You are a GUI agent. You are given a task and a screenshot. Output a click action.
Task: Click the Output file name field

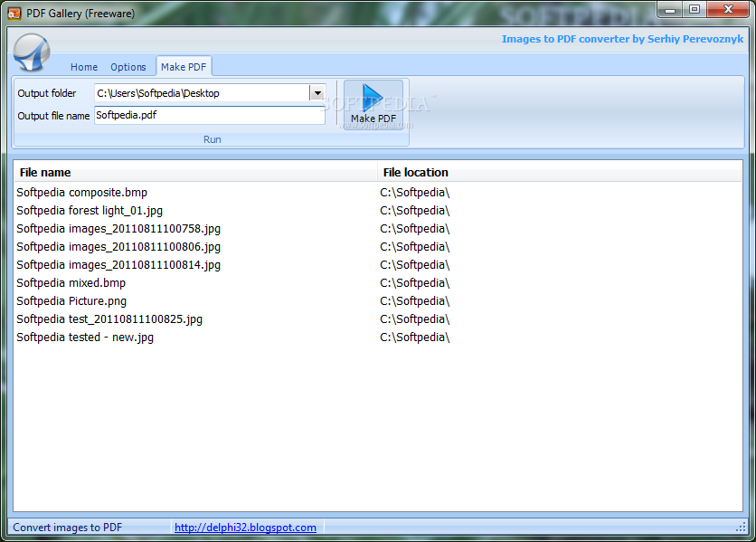(210, 115)
